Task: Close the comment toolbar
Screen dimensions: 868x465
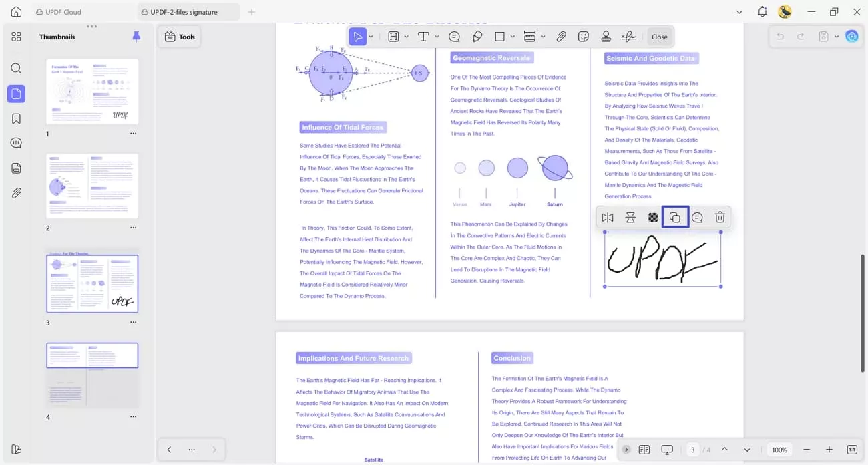Action: click(660, 37)
